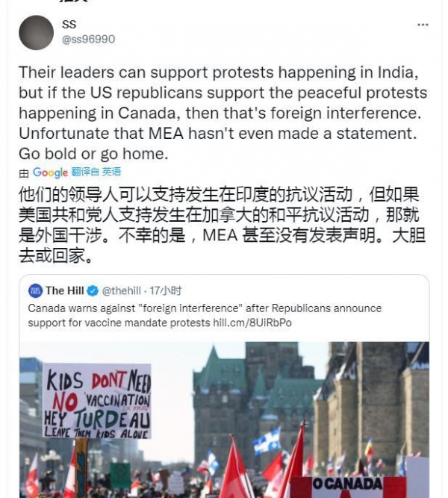Open the @thehill handle
The image size is (448, 498).
[x=122, y=290]
